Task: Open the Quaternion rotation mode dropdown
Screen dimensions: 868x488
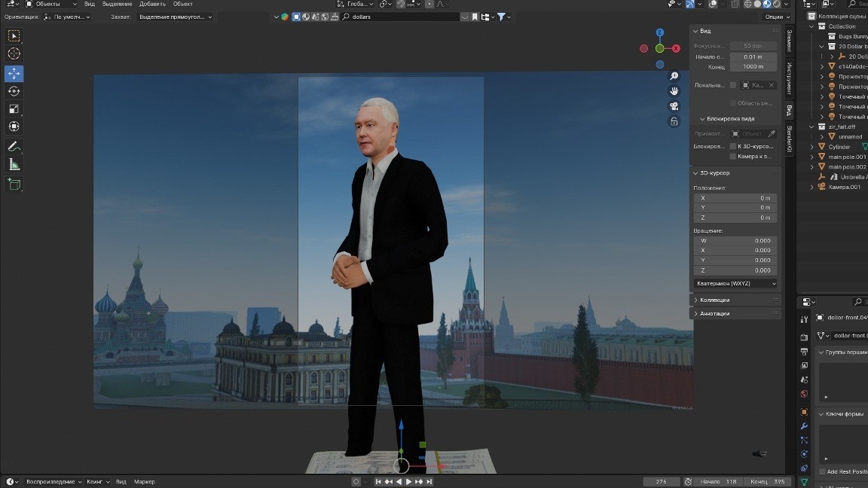Action: coord(735,283)
